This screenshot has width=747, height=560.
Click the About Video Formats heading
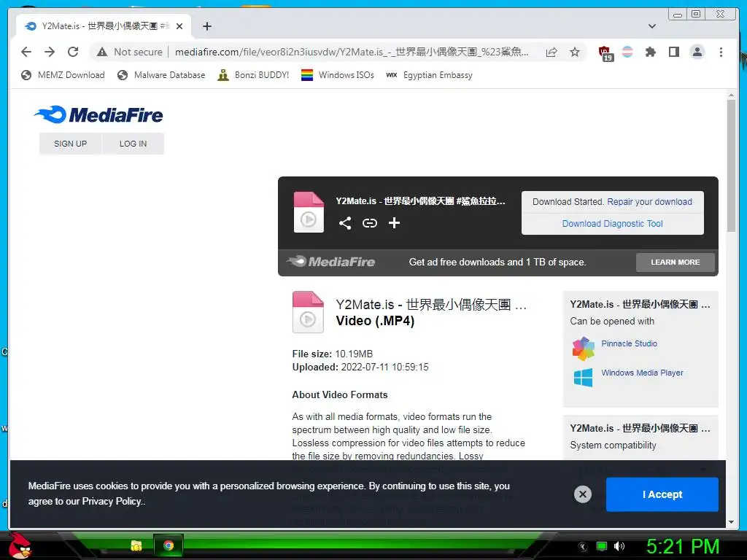340,394
